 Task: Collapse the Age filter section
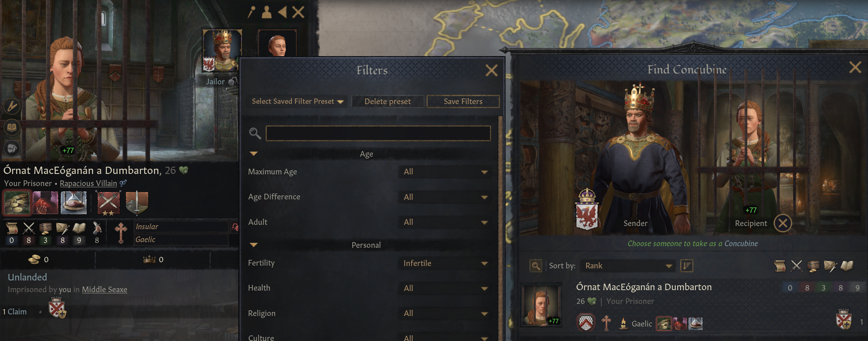[x=254, y=154]
